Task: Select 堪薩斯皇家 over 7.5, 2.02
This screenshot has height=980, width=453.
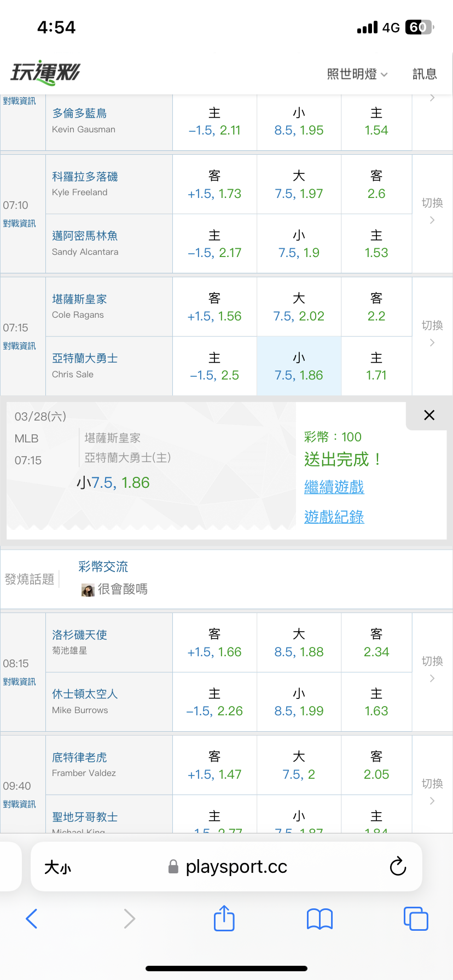Action: tap(299, 307)
